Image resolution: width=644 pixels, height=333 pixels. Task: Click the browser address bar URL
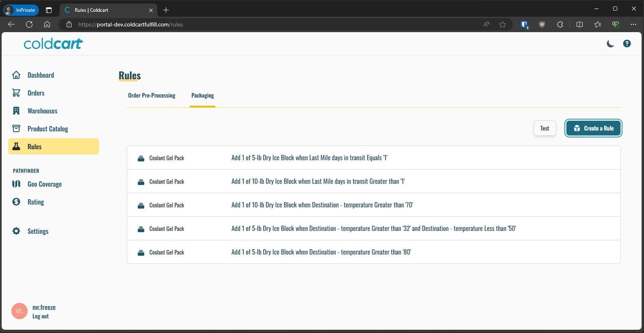tap(130, 24)
